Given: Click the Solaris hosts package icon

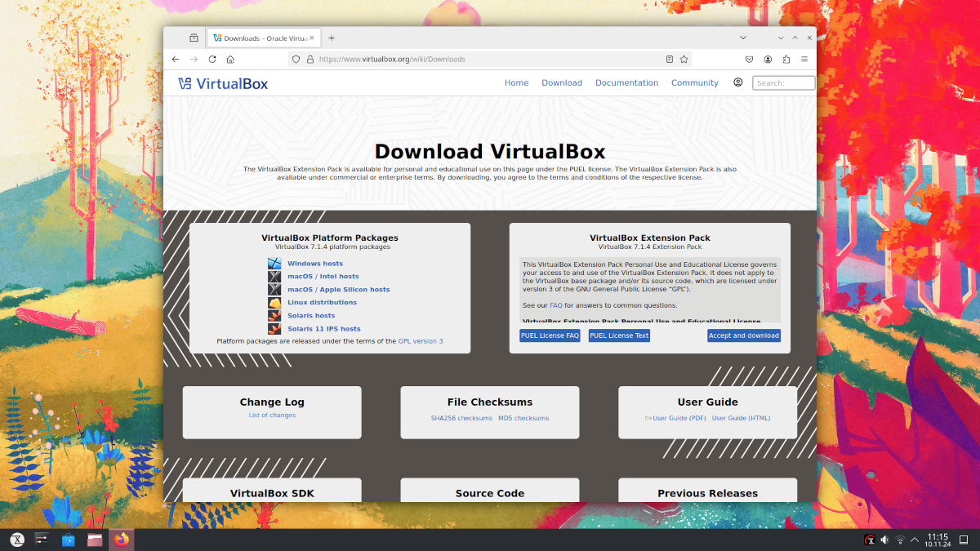Looking at the screenshot, I should point(274,316).
